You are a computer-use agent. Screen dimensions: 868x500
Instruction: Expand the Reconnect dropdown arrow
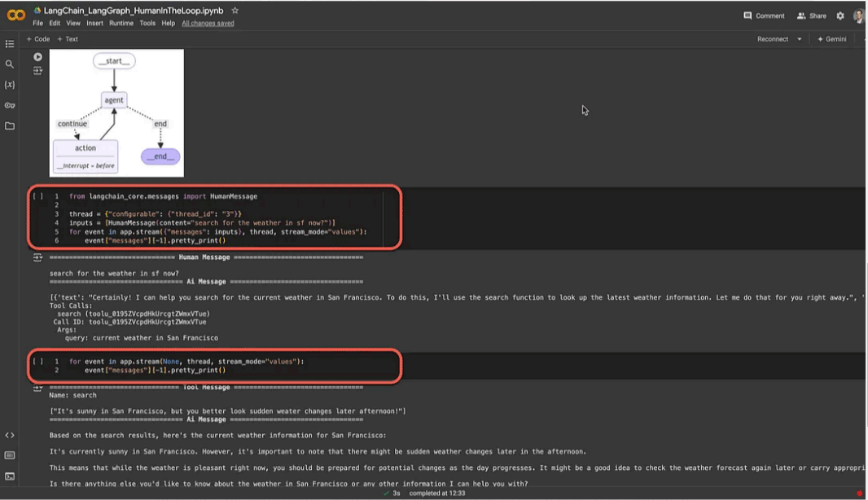[x=800, y=39]
